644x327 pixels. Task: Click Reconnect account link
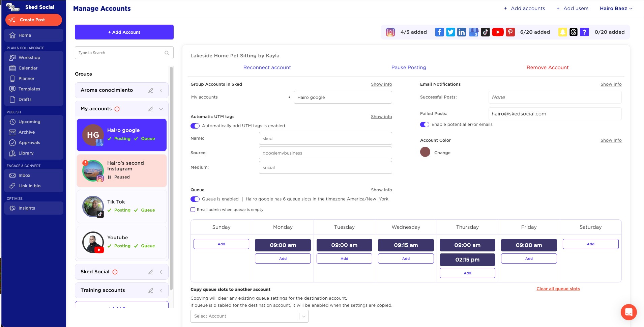pyautogui.click(x=267, y=67)
